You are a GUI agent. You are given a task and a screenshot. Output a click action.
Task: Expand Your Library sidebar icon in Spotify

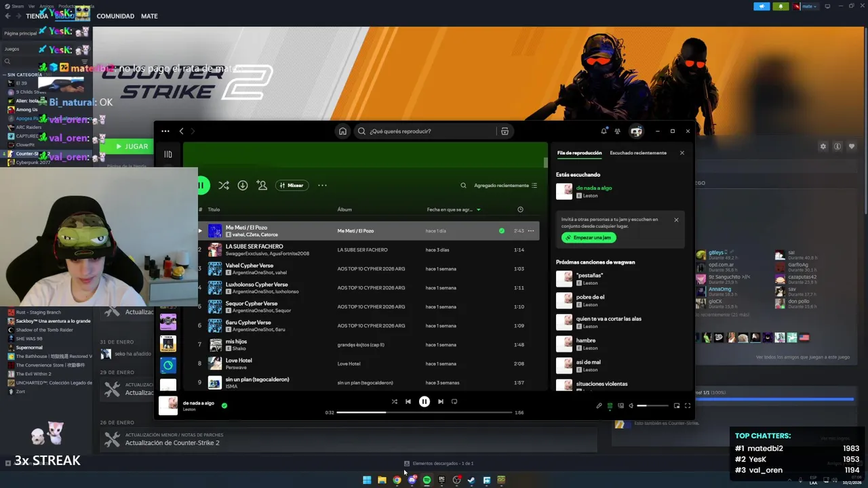coord(168,155)
